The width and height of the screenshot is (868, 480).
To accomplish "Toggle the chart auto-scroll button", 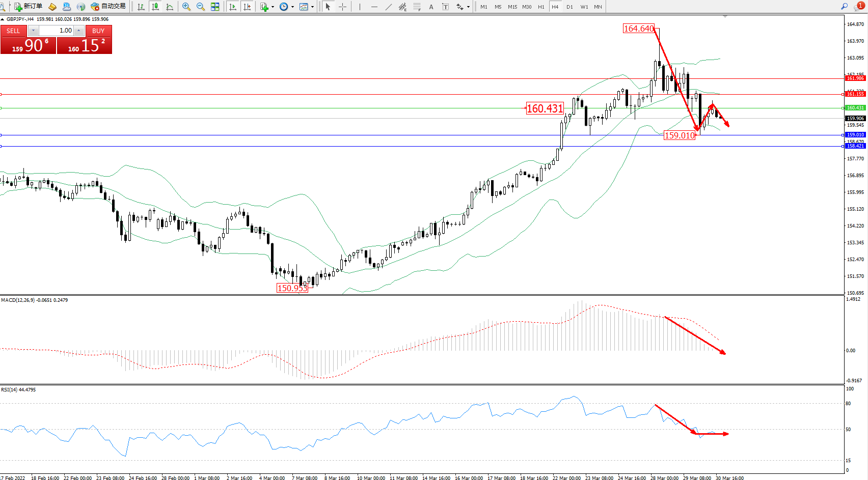I will pyautogui.click(x=233, y=7).
